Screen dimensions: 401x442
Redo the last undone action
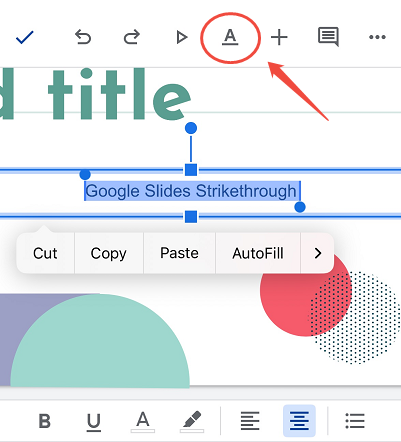[x=132, y=37]
